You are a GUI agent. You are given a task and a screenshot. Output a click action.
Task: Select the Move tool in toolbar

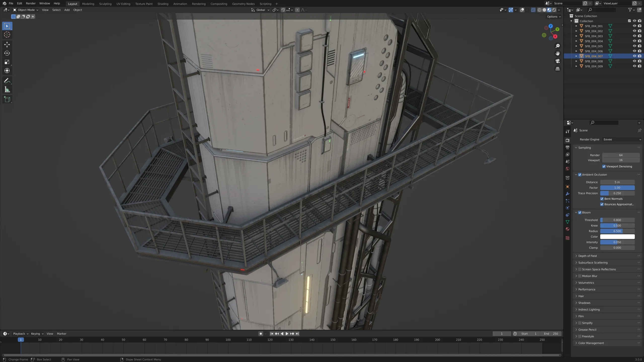pyautogui.click(x=7, y=44)
